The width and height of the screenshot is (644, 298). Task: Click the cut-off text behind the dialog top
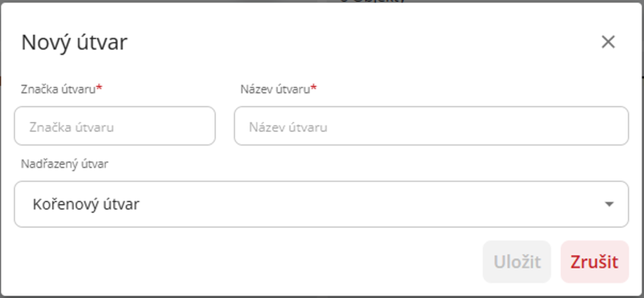click(x=371, y=1)
